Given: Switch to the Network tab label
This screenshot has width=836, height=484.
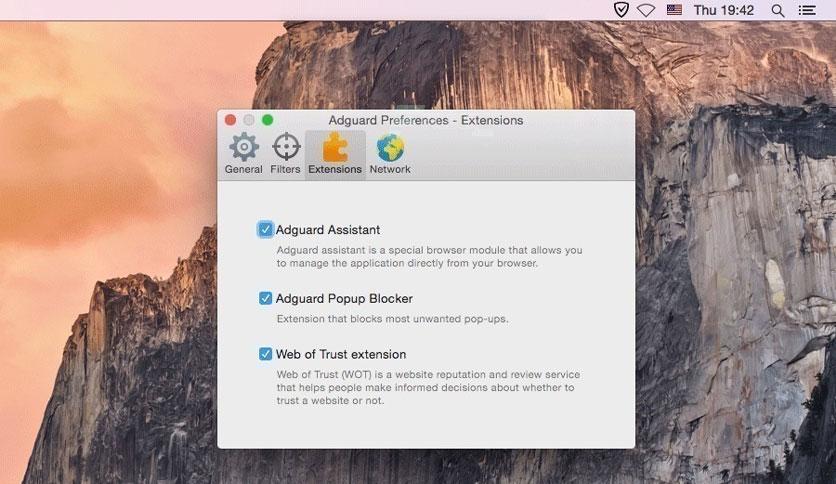Looking at the screenshot, I should click(390, 169).
